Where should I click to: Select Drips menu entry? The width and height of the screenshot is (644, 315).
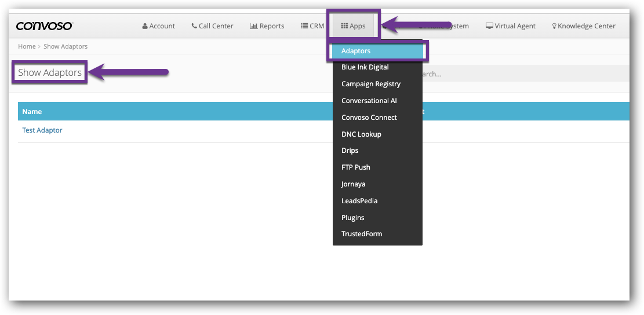(x=377, y=151)
